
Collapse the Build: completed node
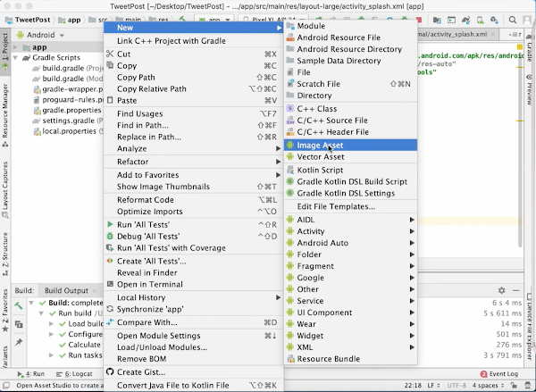coord(31,303)
